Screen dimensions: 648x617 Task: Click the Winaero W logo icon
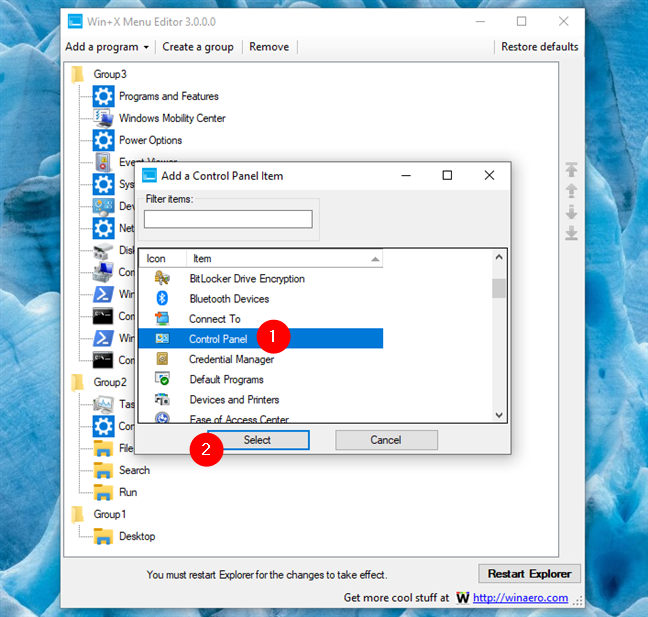[462, 598]
